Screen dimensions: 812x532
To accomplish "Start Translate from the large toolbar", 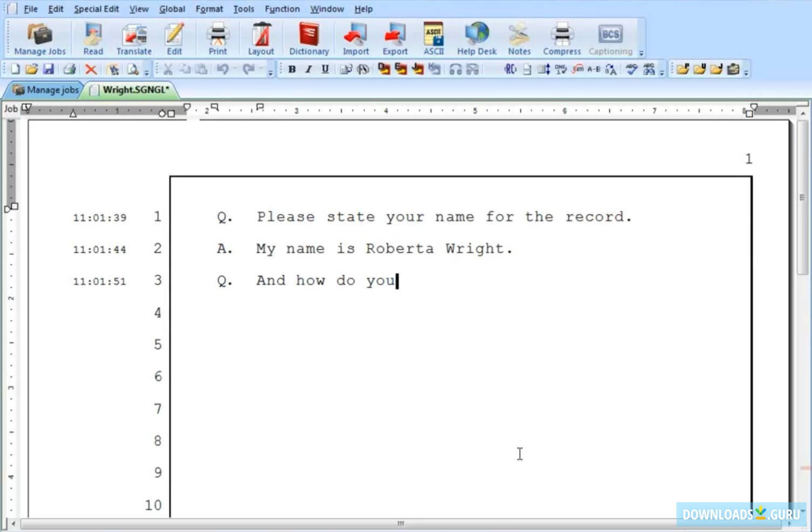I will tap(134, 39).
